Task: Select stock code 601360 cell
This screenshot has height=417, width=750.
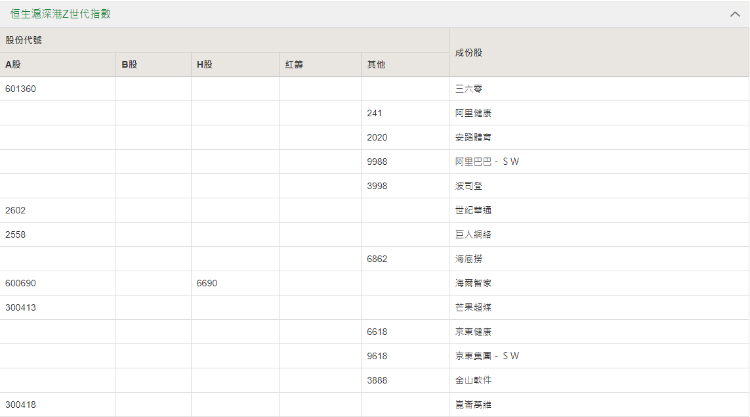Action: pos(21,89)
